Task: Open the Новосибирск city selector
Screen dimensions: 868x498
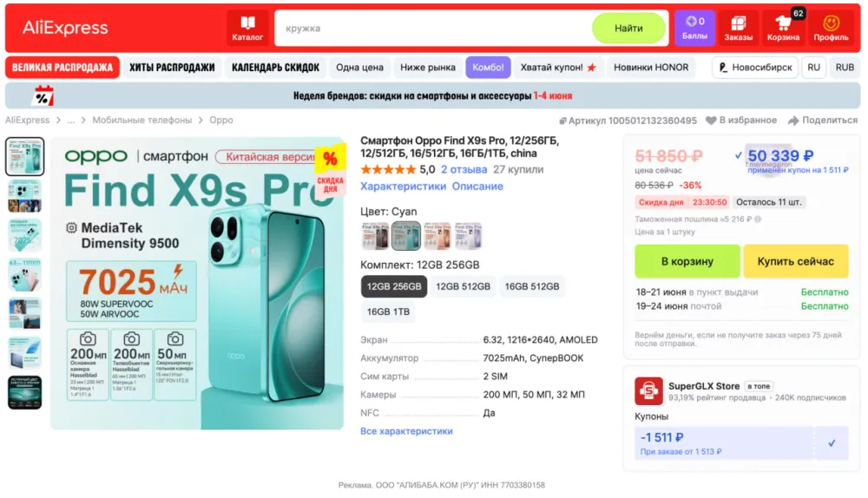Action: [756, 68]
